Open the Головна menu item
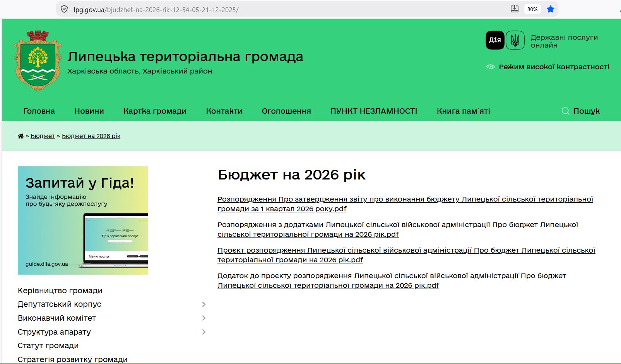This screenshot has height=364, width=621. click(x=39, y=111)
